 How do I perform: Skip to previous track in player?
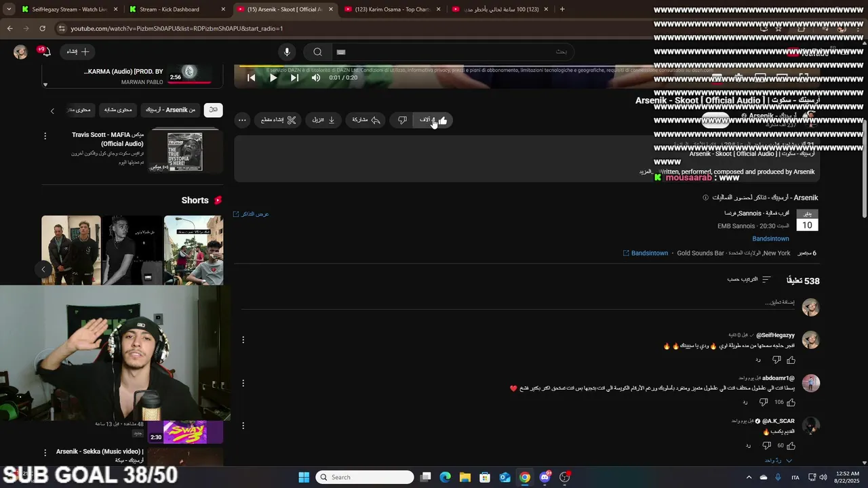251,78
